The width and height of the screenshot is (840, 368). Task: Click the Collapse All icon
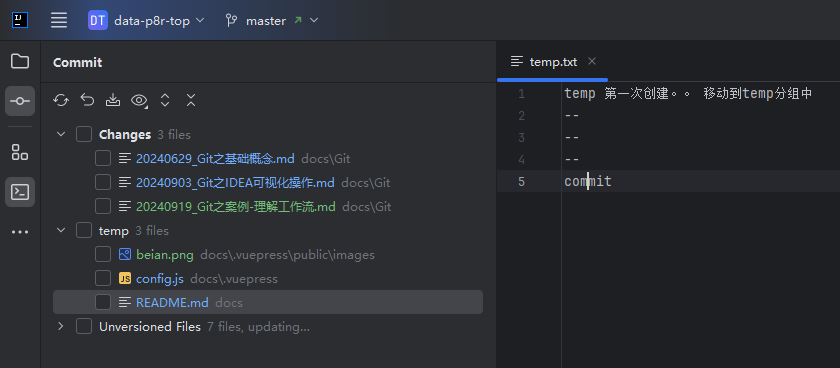(x=191, y=100)
